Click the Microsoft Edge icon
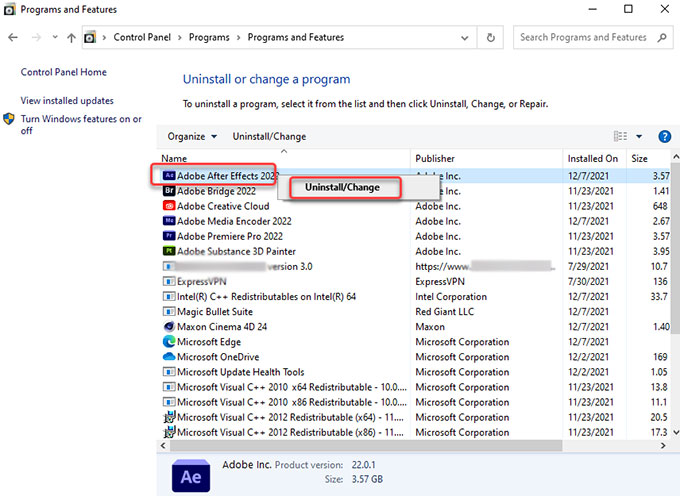This screenshot has height=496, width=680. coord(169,342)
